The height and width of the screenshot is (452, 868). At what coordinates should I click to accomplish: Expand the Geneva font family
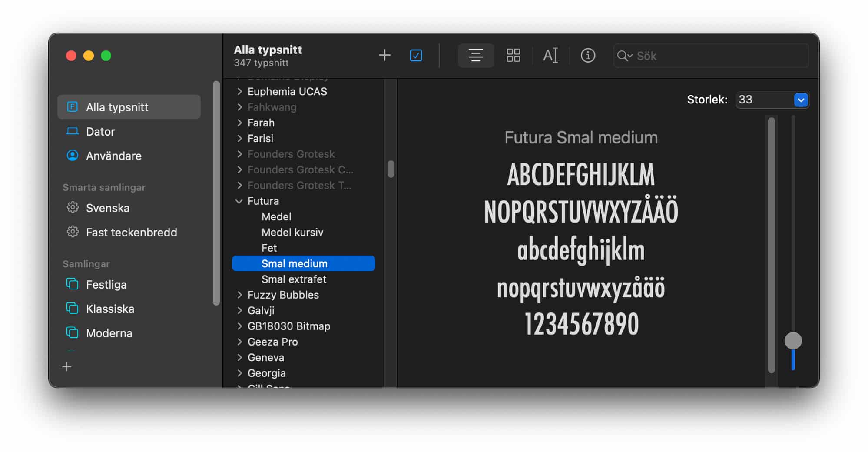pos(239,357)
